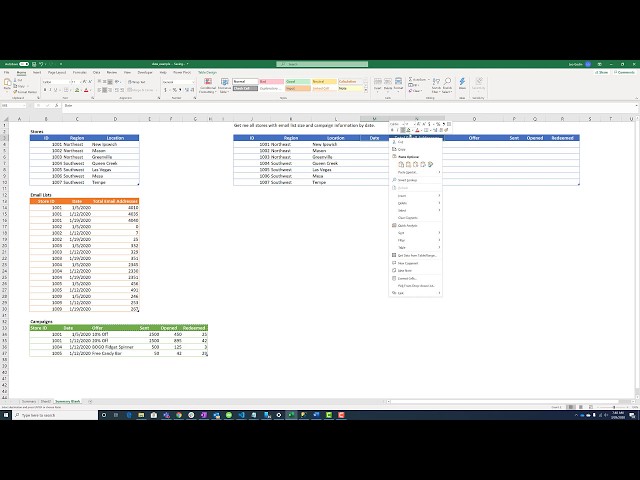Switch to the Insert ribbon tab
The height and width of the screenshot is (480, 640).
coord(37,72)
